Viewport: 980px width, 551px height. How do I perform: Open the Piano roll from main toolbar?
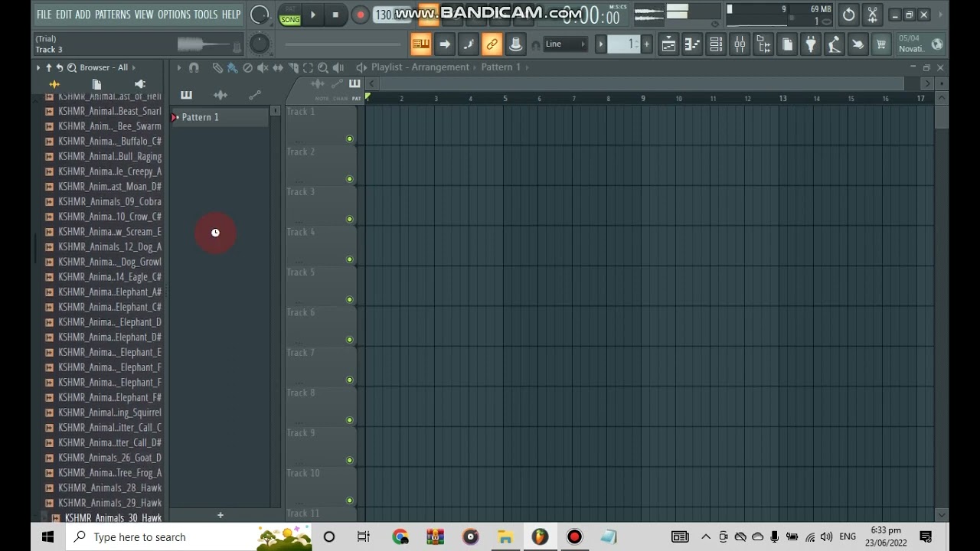point(692,44)
